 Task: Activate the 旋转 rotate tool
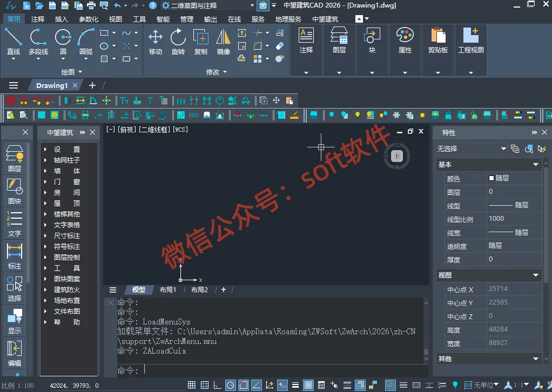point(178,42)
